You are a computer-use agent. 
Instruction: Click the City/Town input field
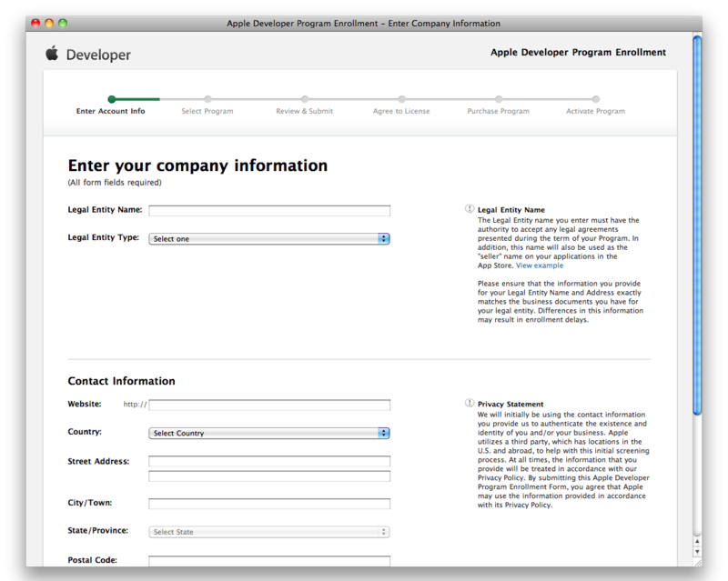point(269,504)
